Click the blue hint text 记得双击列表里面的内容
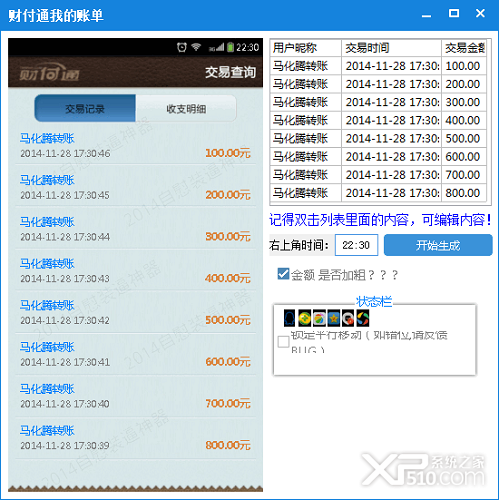The height and width of the screenshot is (500, 499). [x=380, y=220]
